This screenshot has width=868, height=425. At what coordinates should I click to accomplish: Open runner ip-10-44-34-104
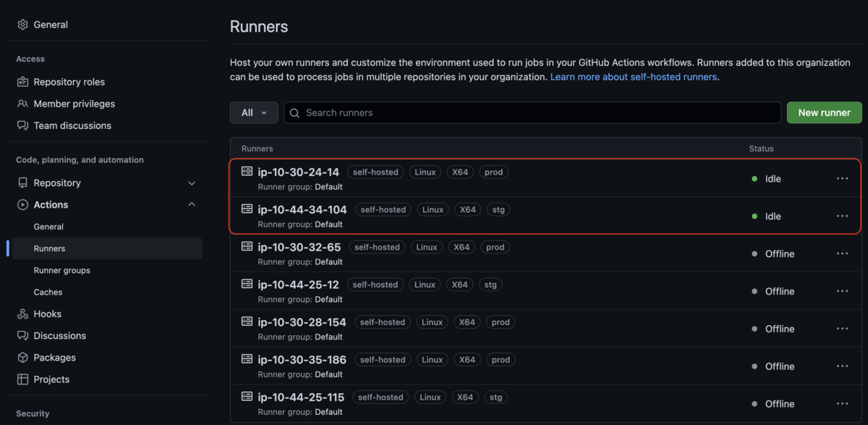[x=302, y=210]
